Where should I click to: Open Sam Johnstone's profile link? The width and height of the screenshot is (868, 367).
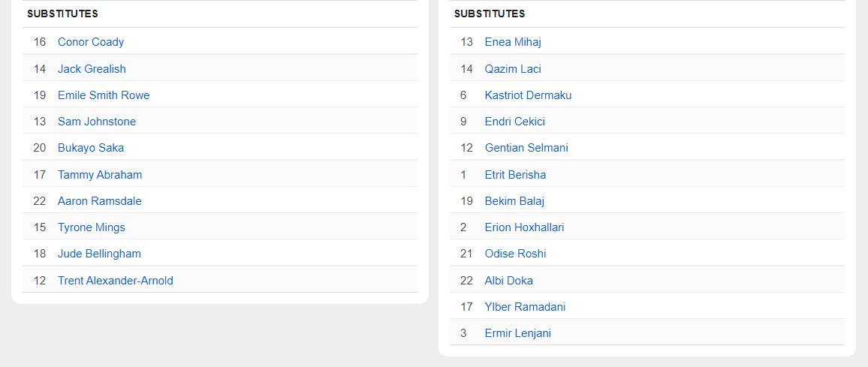97,122
